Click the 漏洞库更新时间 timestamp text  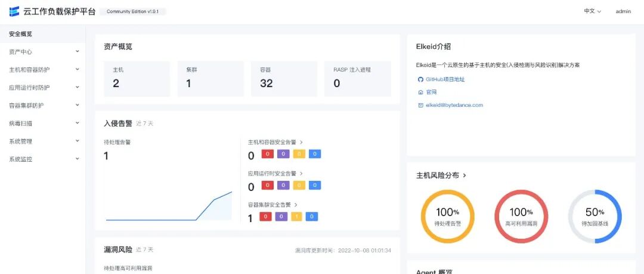click(343, 250)
